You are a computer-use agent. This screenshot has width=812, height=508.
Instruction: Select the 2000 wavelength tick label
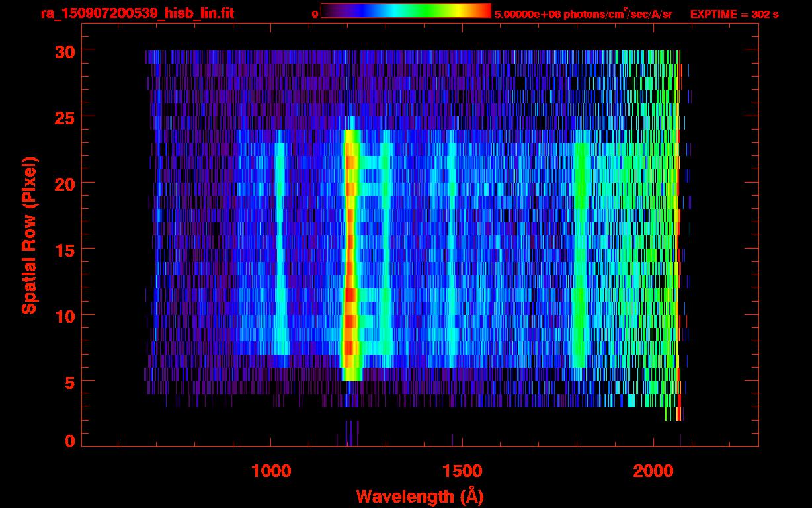coord(653,471)
